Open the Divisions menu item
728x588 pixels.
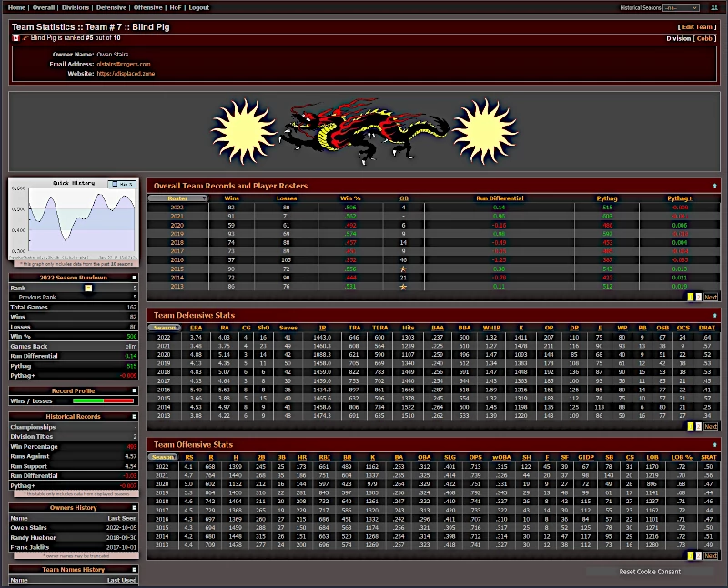click(76, 7)
